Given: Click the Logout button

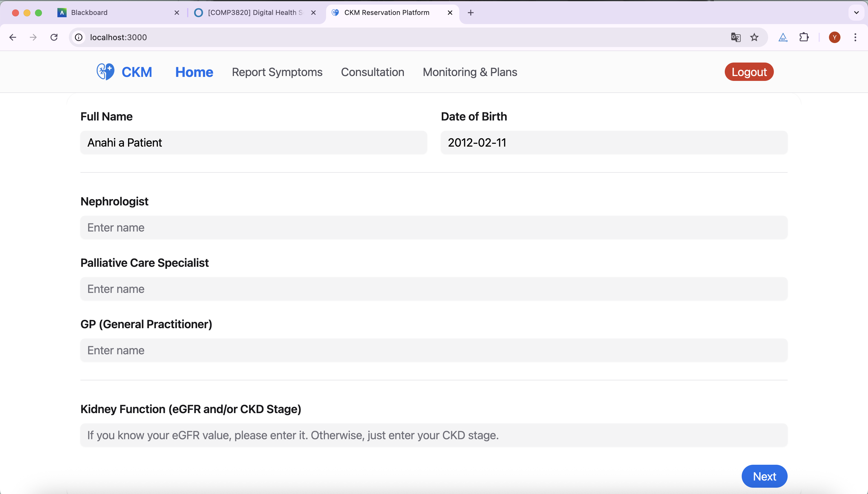Looking at the screenshot, I should [x=749, y=72].
